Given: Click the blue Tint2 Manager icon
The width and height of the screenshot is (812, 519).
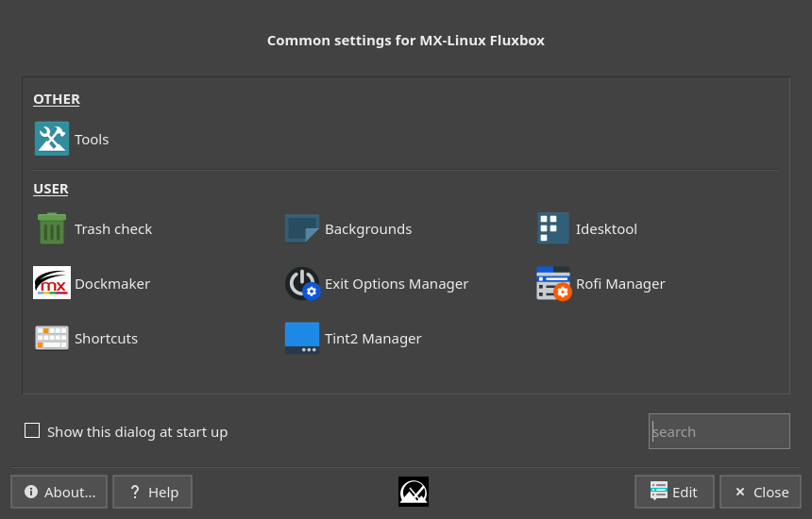Looking at the screenshot, I should [x=302, y=338].
